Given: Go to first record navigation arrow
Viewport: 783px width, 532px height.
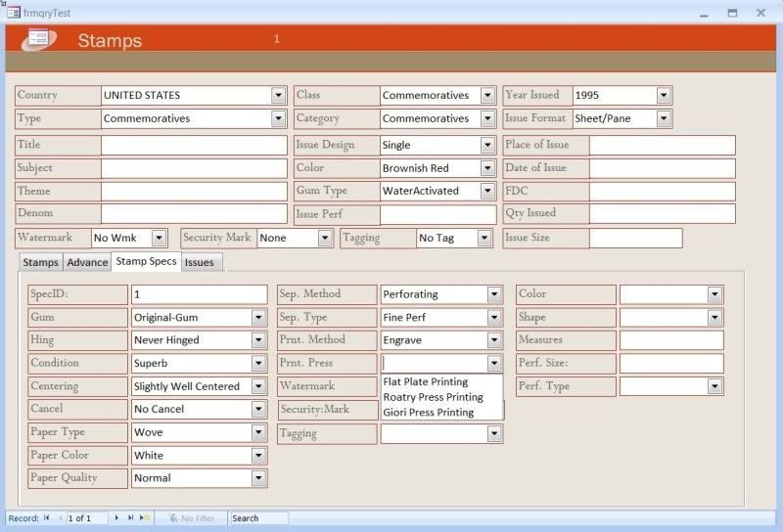Looking at the screenshot, I should pyautogui.click(x=46, y=518).
